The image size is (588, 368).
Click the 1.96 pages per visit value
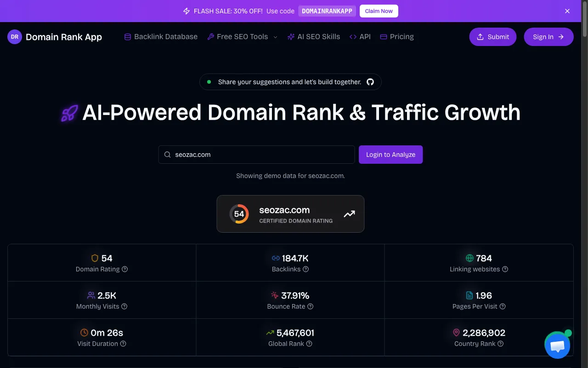coord(484,295)
